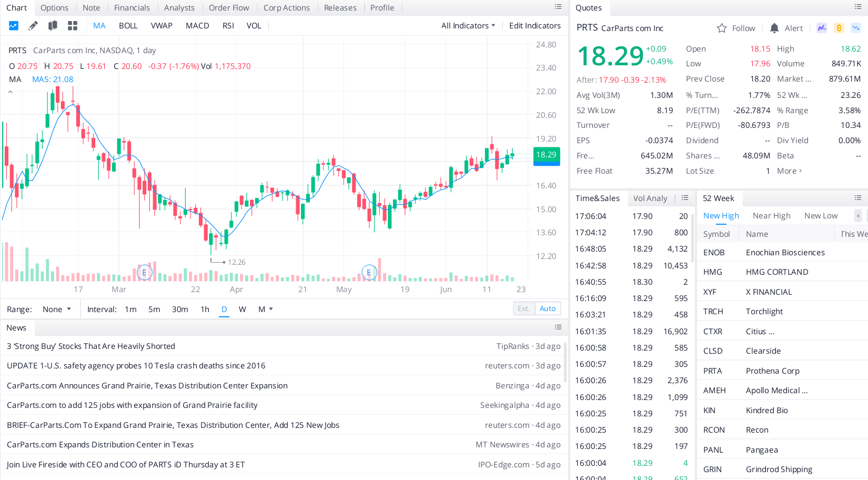Viewport: 868px width, 480px height.
Task: Open the Chart panel list menu icon
Action: pos(558,7)
